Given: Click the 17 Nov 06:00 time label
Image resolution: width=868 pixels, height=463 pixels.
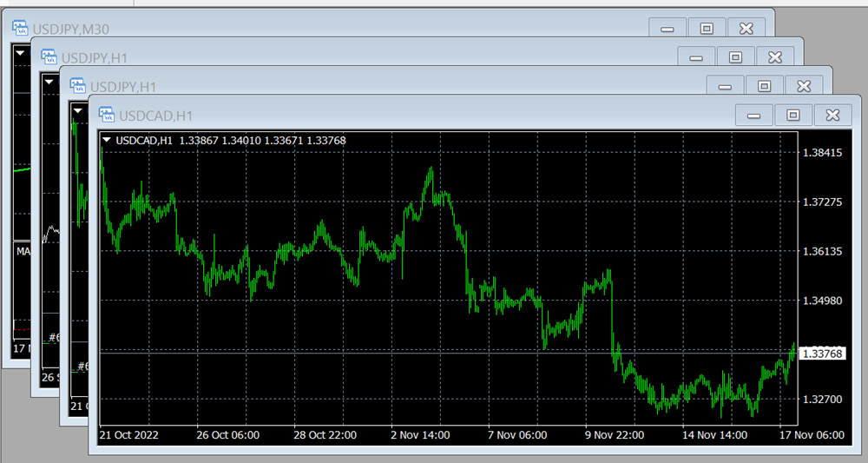Looking at the screenshot, I should pyautogui.click(x=812, y=434).
